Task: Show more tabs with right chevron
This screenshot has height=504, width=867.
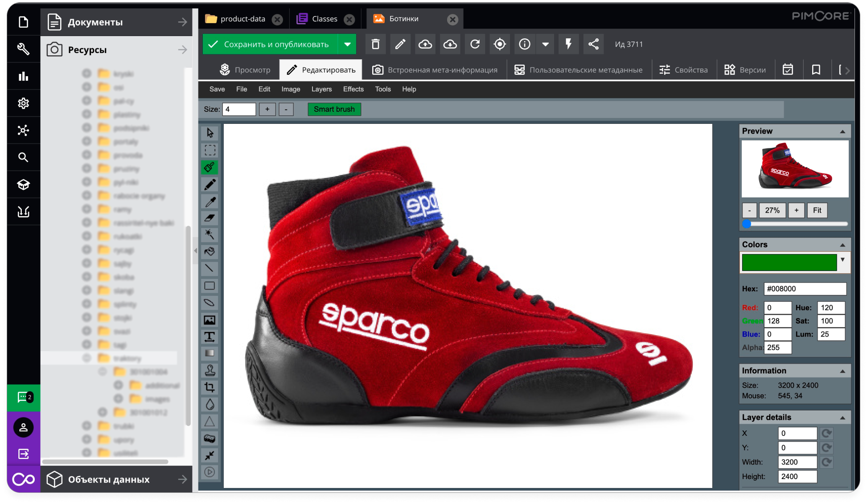Action: (x=847, y=70)
